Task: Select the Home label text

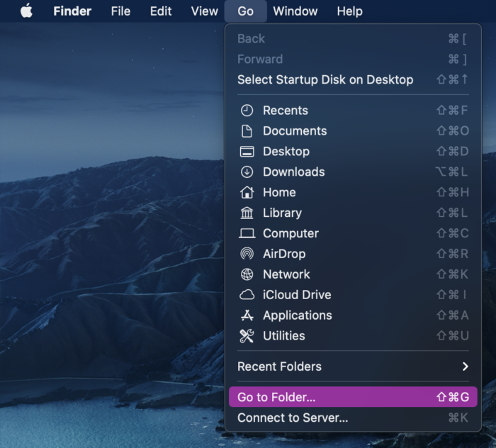Action: 279,192
